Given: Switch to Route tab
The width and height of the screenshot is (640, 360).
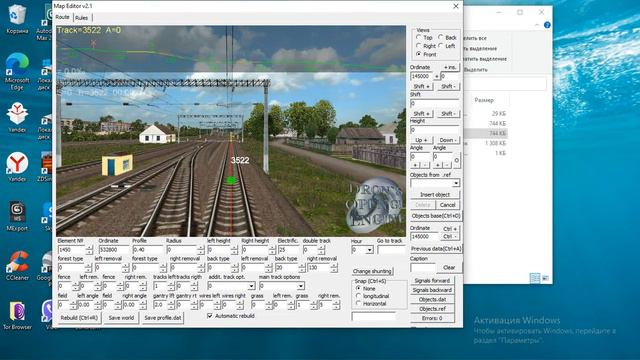Looking at the screenshot, I should [62, 17].
